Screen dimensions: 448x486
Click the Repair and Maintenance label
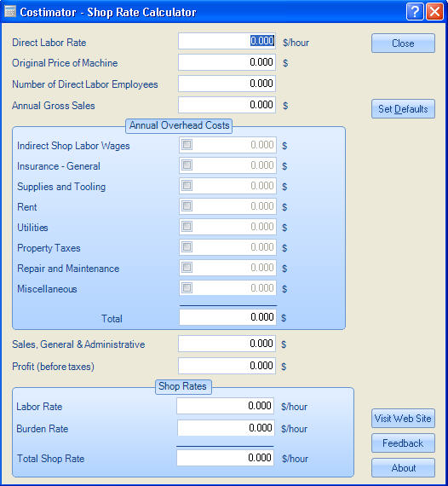tap(68, 269)
